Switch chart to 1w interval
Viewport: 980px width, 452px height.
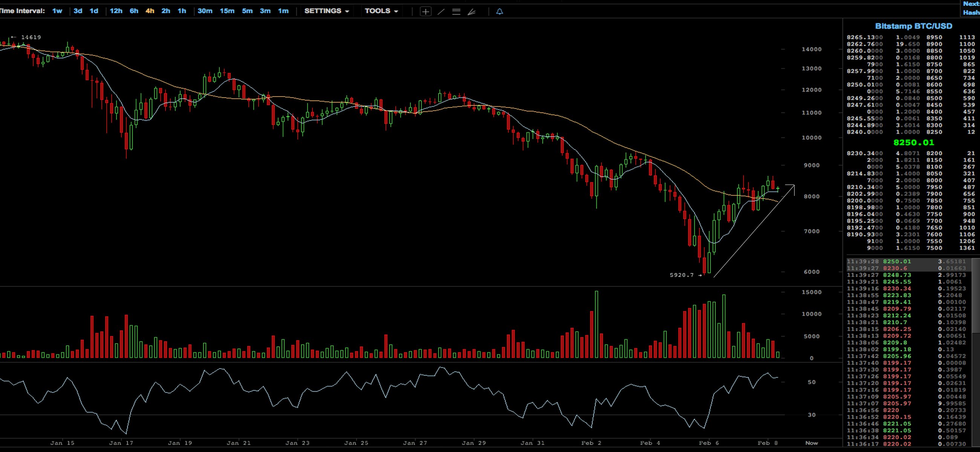tap(57, 11)
